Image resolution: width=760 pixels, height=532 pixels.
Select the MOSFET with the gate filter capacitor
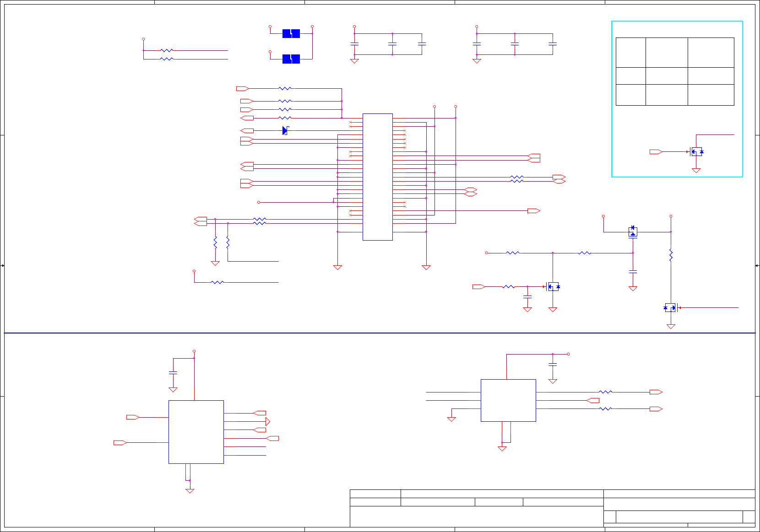tap(553, 287)
